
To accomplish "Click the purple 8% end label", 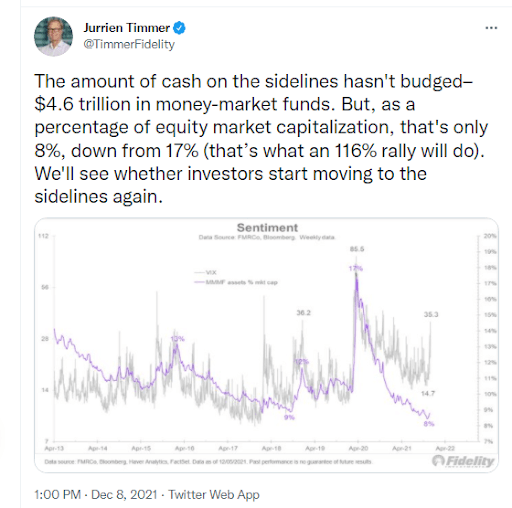I will tap(429, 424).
